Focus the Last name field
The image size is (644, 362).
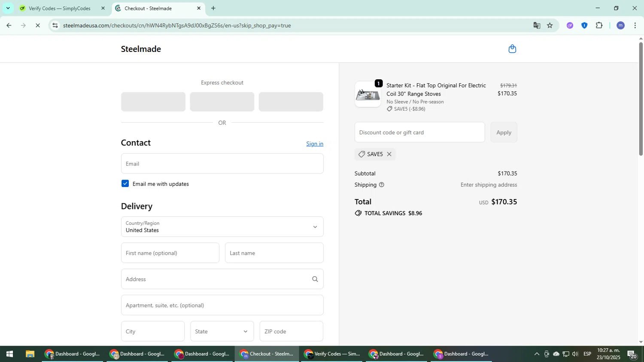pyautogui.click(x=274, y=253)
